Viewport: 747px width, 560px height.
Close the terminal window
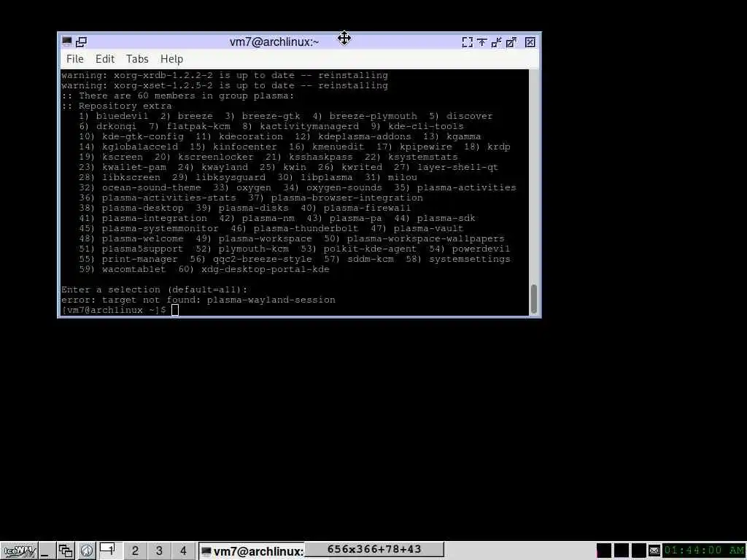click(x=530, y=42)
